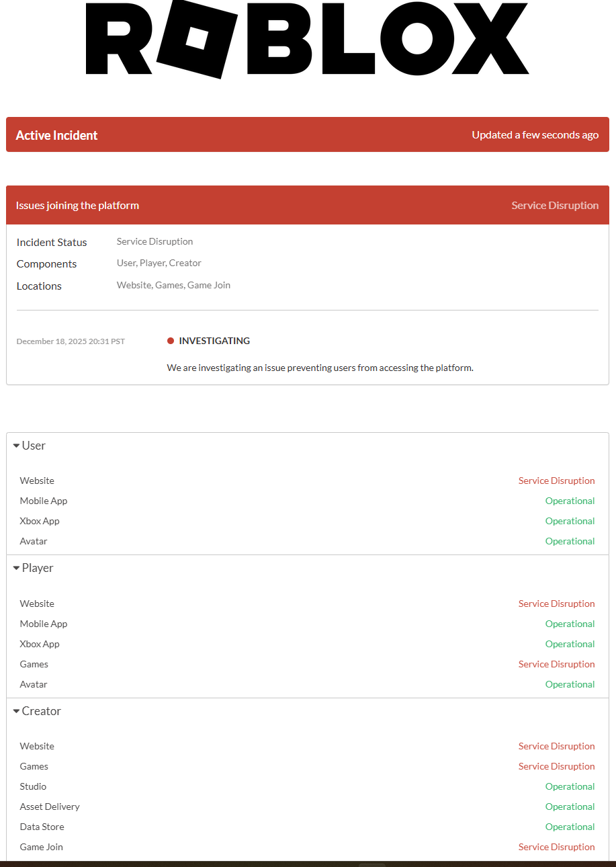Click "Updated a few seconds ago" text

click(535, 135)
